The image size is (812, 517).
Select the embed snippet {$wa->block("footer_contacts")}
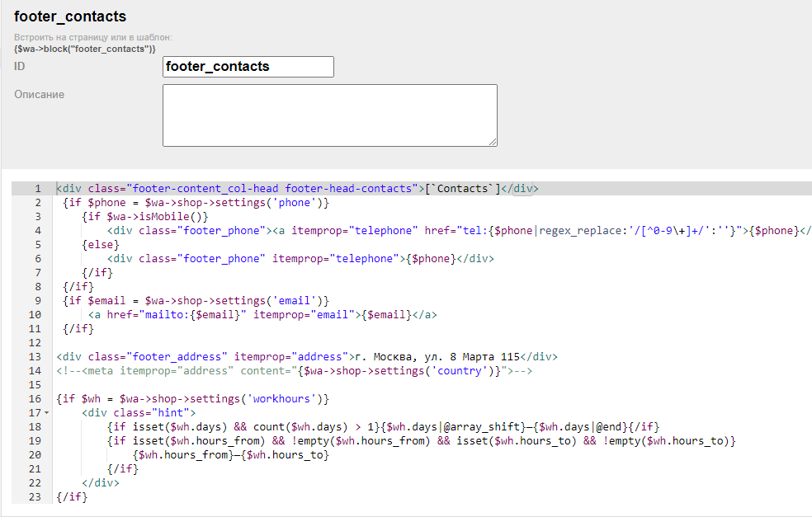85,49
